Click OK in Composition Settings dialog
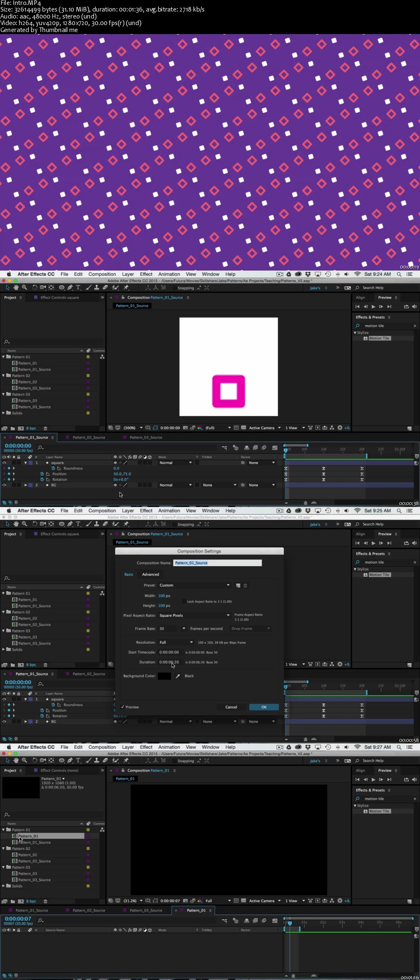420x980 pixels. click(x=264, y=707)
